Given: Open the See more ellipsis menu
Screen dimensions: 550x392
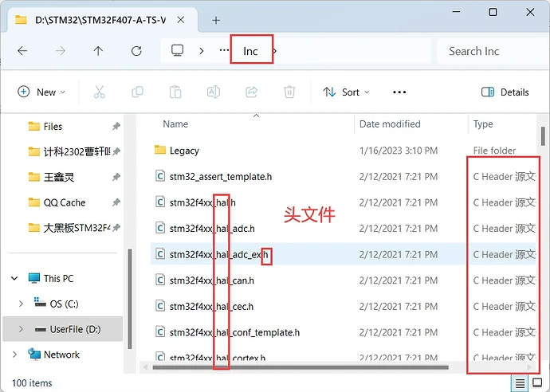Looking at the screenshot, I should tap(400, 92).
